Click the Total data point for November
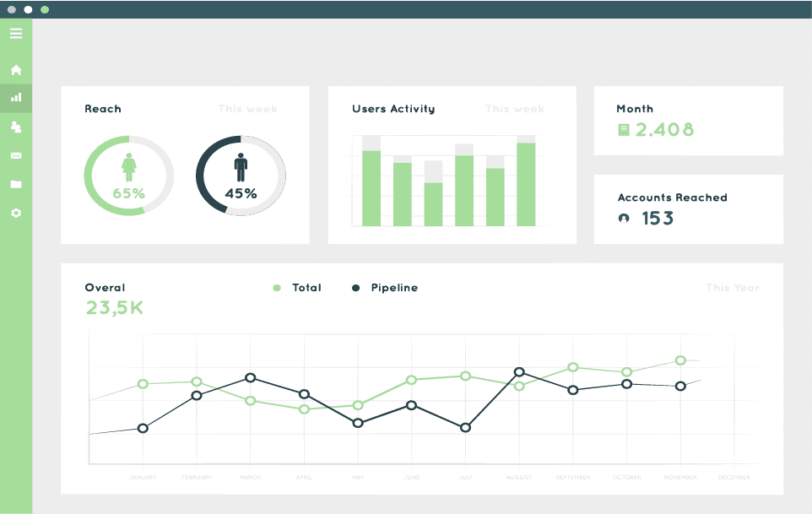The image size is (812, 514). (680, 360)
